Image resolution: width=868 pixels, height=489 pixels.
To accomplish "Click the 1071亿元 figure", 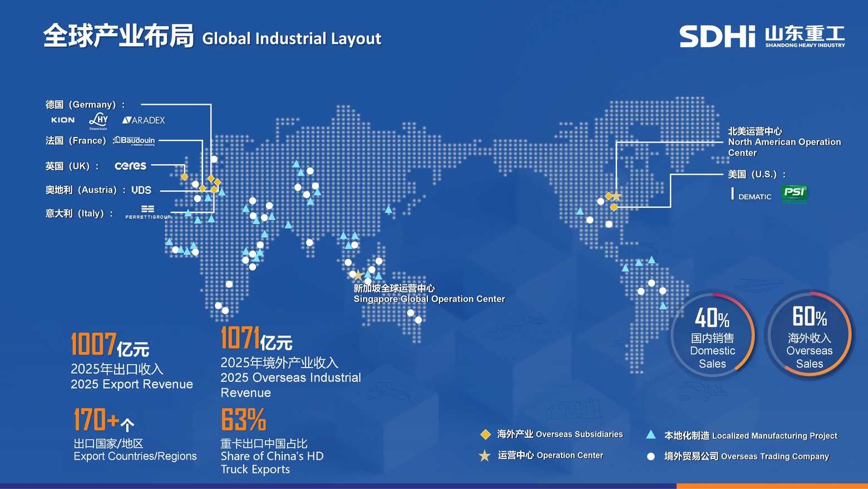I will tap(257, 338).
